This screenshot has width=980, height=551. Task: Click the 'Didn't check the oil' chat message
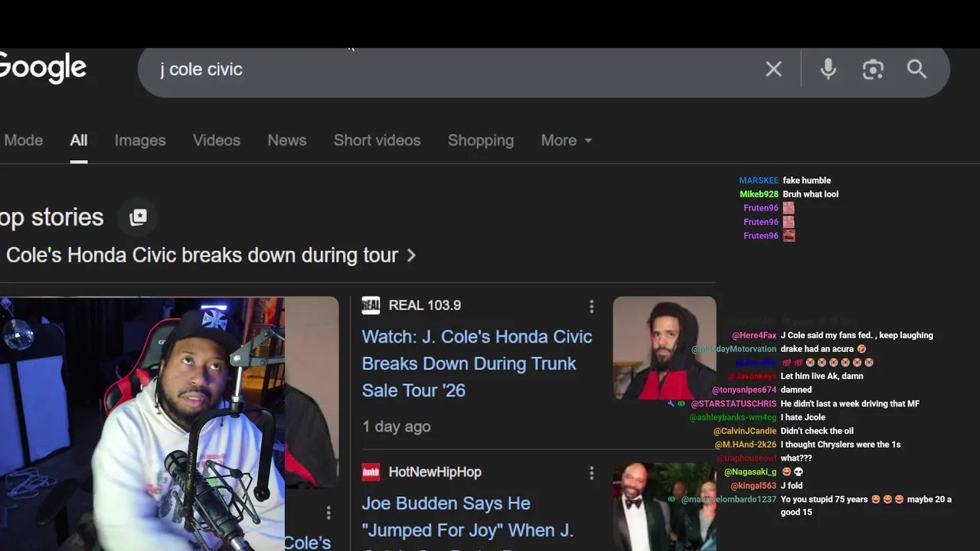coord(817,432)
